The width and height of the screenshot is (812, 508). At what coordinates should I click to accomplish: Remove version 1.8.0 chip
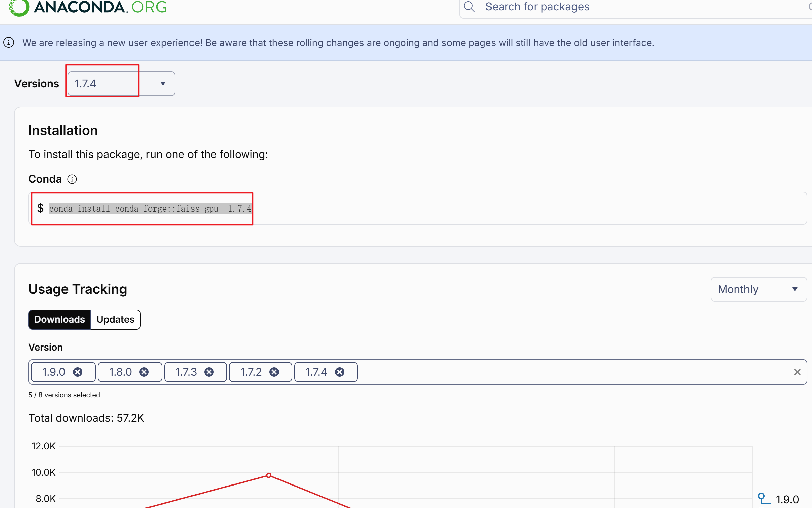pyautogui.click(x=144, y=372)
